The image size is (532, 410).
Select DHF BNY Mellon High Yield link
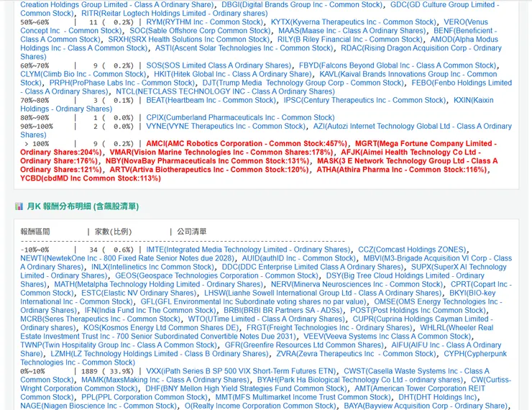pyautogui.click(x=246, y=388)
